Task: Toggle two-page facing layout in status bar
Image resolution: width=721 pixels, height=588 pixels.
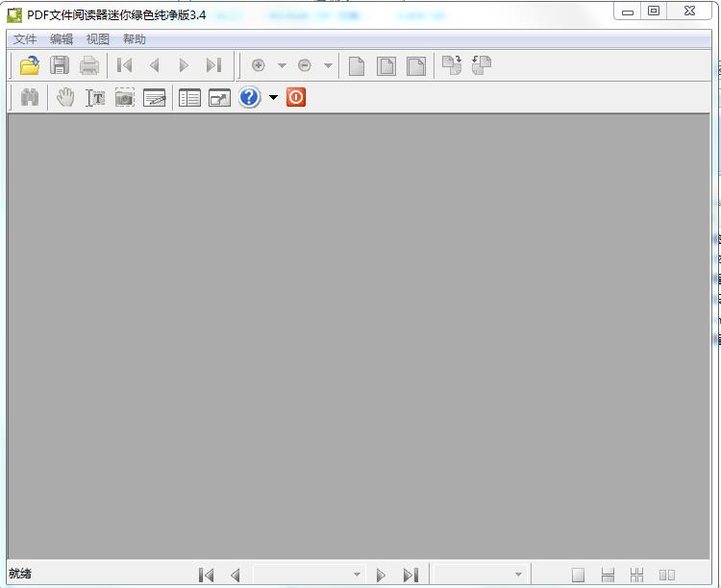Action: [x=667, y=575]
